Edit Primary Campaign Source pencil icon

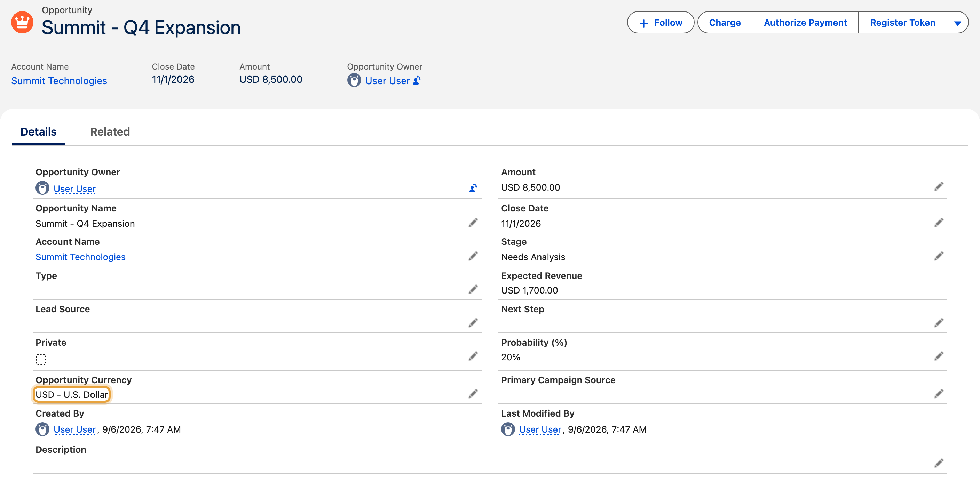click(939, 394)
